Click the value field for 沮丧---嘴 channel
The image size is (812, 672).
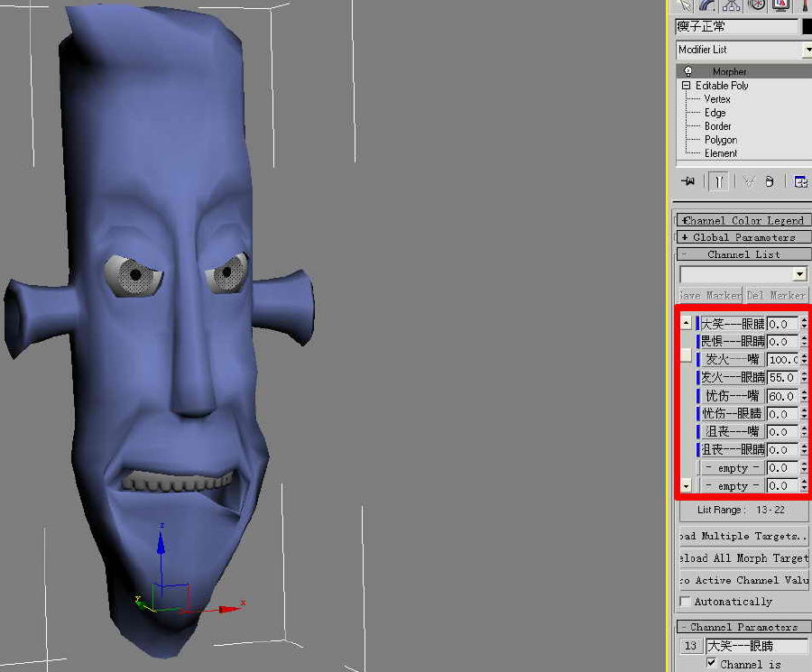point(782,432)
